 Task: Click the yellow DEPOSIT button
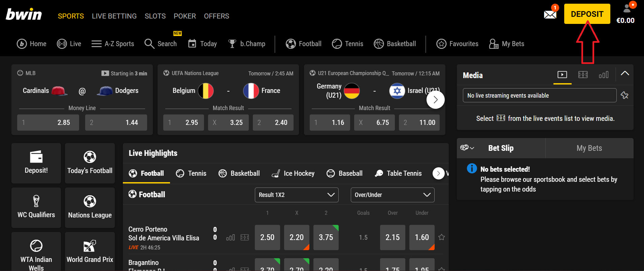click(x=587, y=14)
